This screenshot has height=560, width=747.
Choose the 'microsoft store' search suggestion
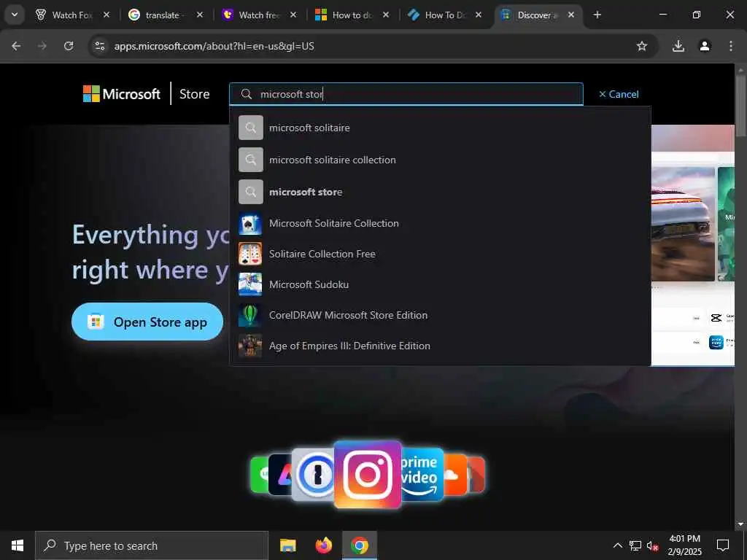440,192
